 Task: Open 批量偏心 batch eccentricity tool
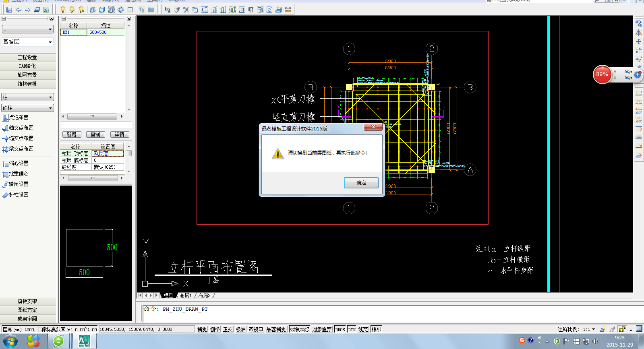point(15,174)
